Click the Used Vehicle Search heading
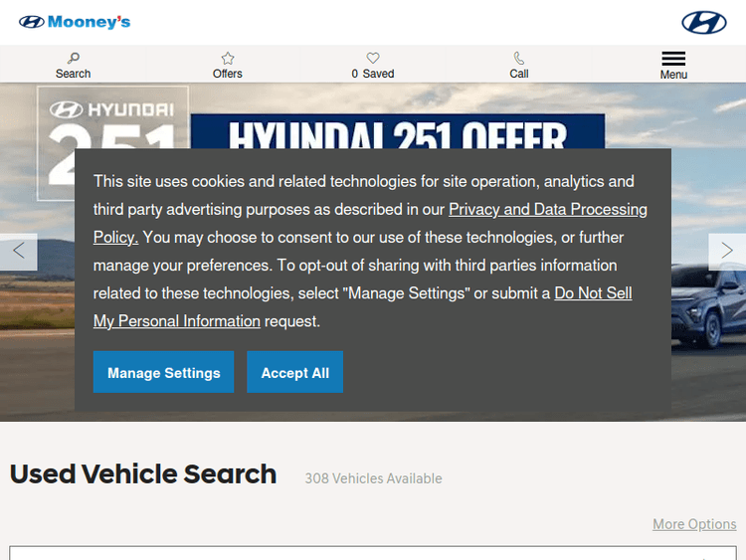The image size is (746, 560). point(143,474)
